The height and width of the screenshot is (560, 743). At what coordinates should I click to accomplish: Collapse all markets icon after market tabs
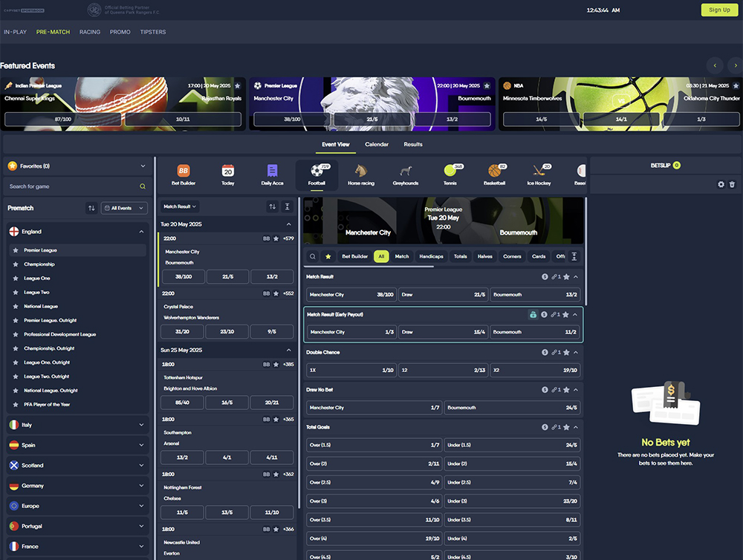(x=574, y=256)
